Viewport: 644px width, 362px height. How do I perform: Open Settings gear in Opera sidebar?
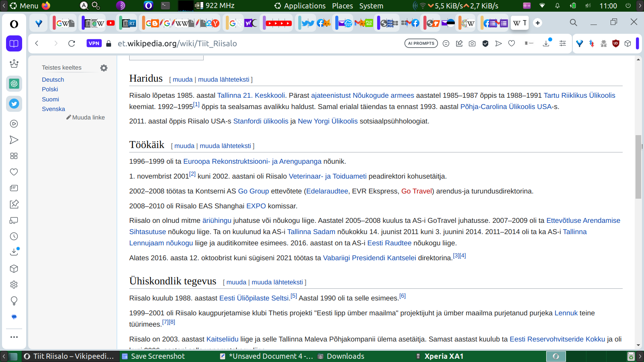14,285
